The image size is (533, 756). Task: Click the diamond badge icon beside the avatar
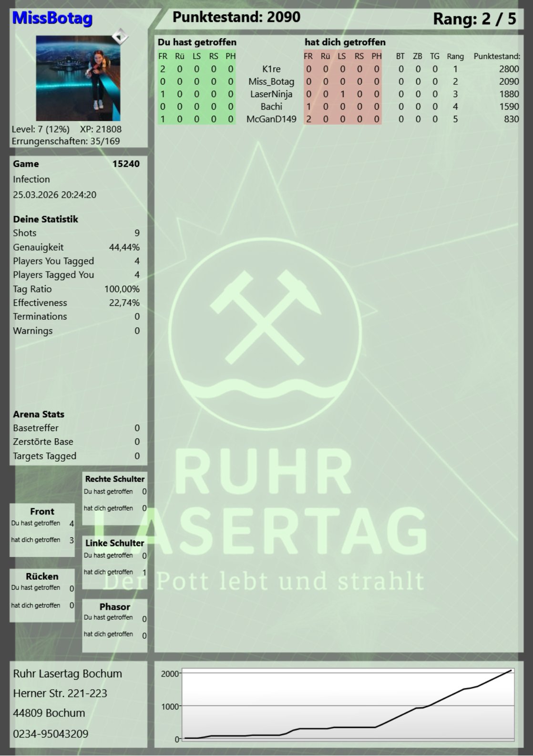[x=120, y=37]
